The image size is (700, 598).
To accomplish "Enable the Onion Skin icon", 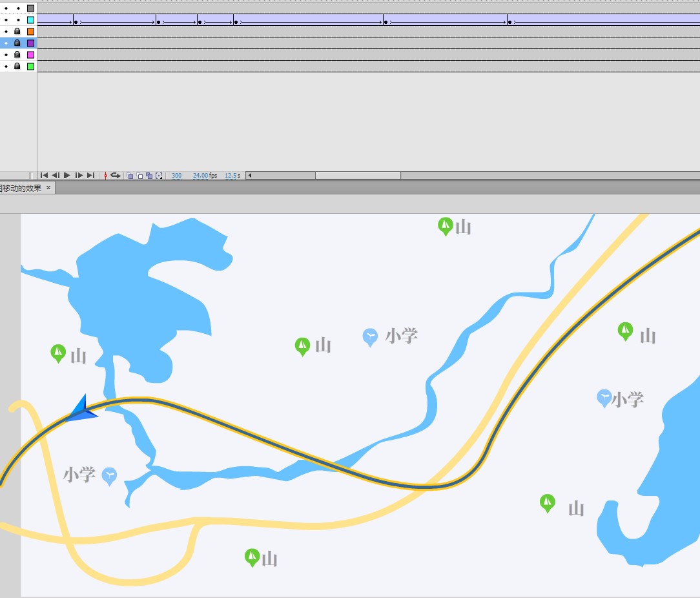I will 130,176.
